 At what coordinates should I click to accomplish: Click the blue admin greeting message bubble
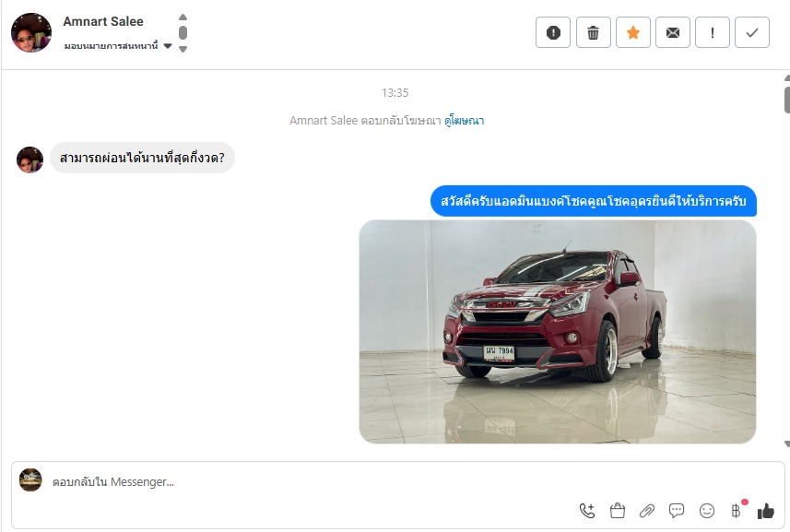coord(594,201)
